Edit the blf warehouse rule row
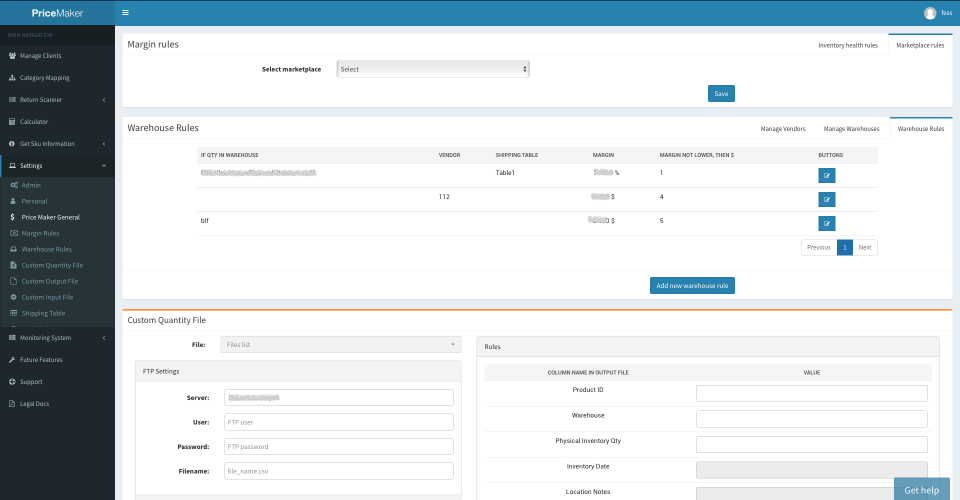960x500 pixels. (x=827, y=223)
